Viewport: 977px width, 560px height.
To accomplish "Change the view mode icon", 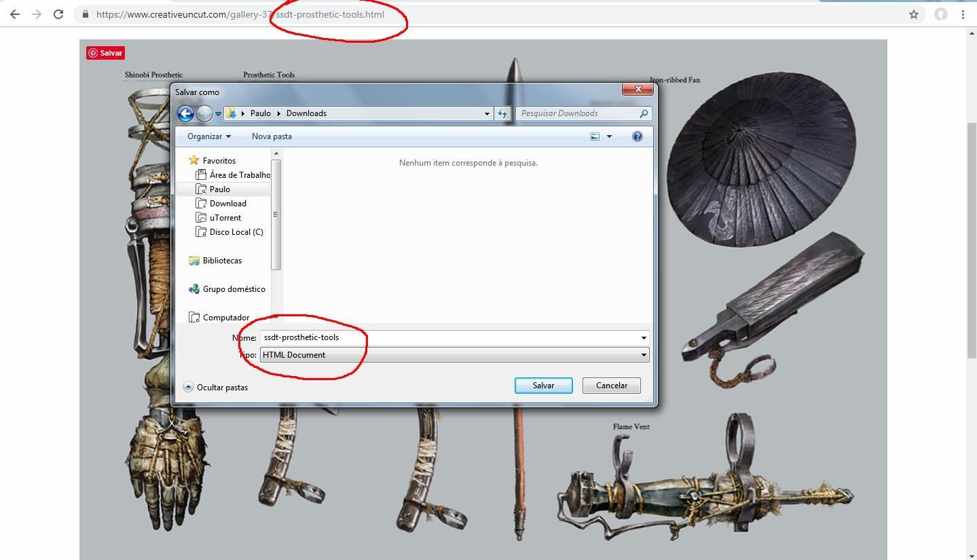I will tap(595, 136).
